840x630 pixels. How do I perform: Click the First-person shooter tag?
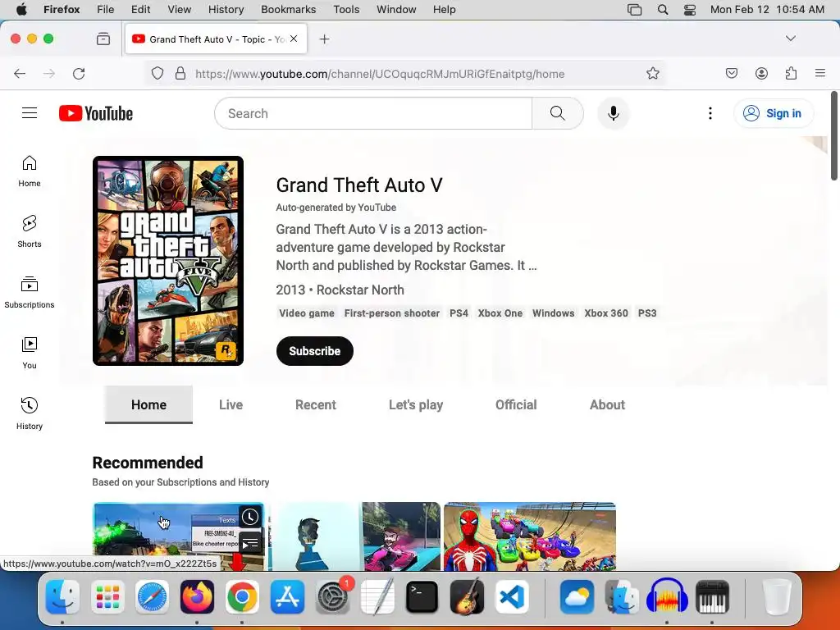[391, 313]
